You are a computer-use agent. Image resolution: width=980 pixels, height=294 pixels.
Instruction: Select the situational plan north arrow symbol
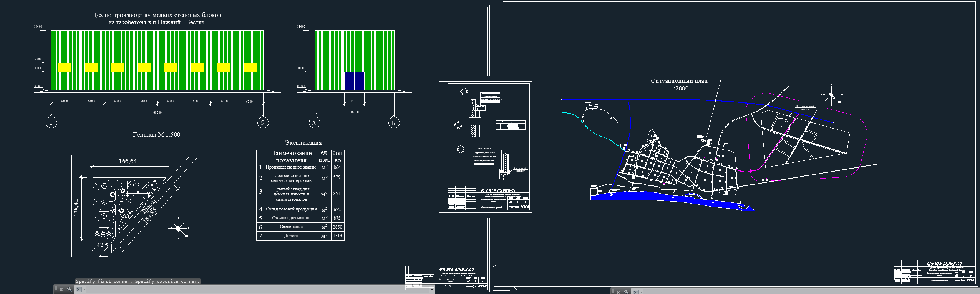[832, 95]
